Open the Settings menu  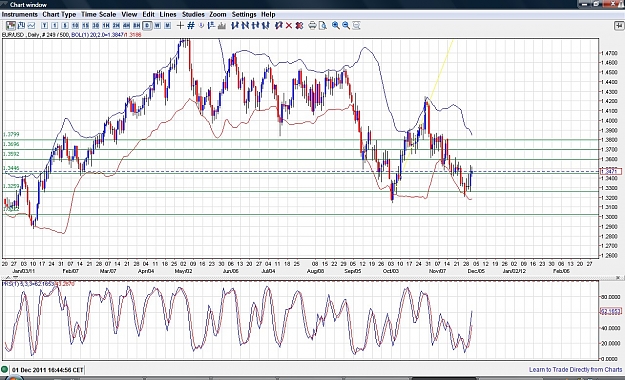pyautogui.click(x=244, y=14)
